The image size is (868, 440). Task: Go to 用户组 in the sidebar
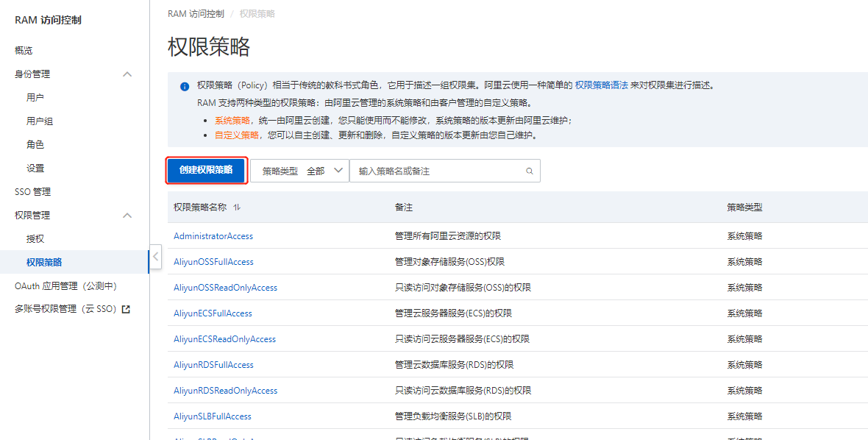pyautogui.click(x=40, y=121)
